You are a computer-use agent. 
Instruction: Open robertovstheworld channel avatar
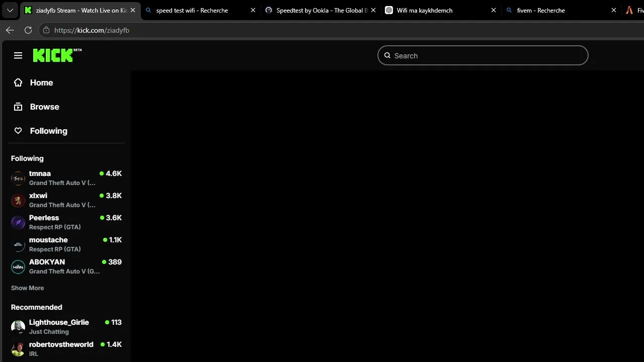tap(18, 349)
